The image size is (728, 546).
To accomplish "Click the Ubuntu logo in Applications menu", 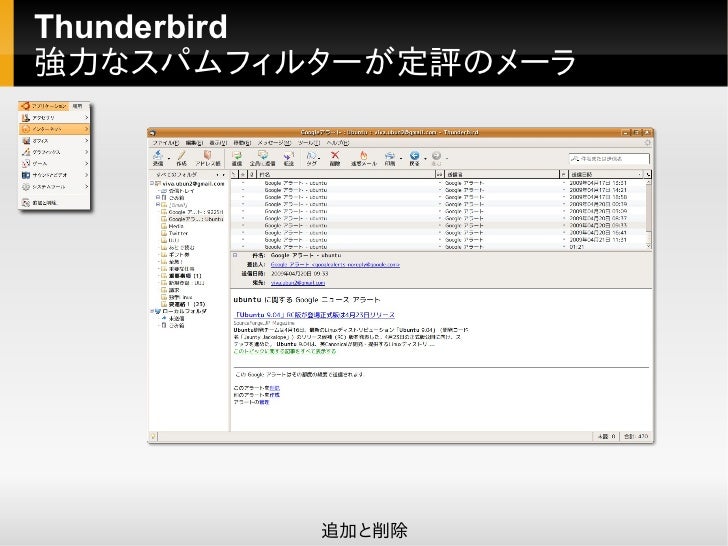I will point(26,106).
